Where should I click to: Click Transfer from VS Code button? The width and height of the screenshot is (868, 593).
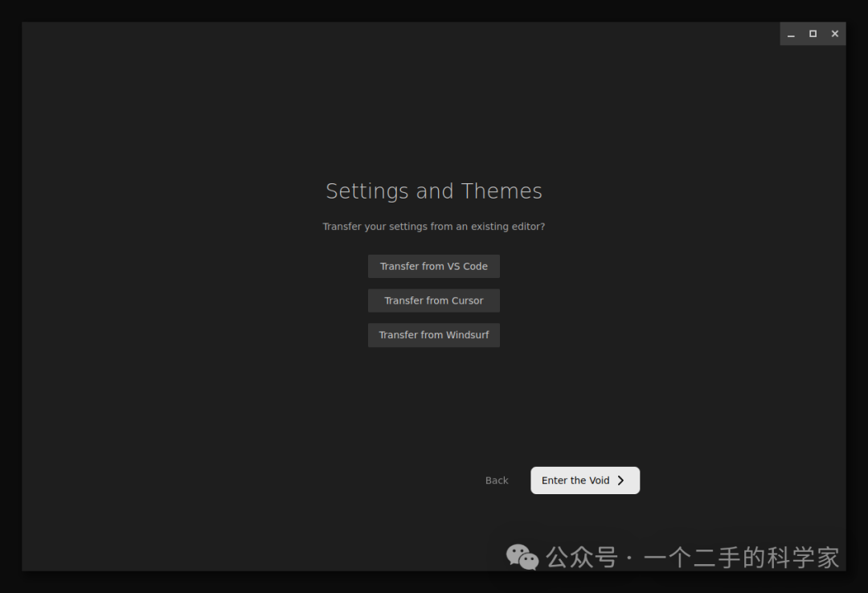coord(433,266)
